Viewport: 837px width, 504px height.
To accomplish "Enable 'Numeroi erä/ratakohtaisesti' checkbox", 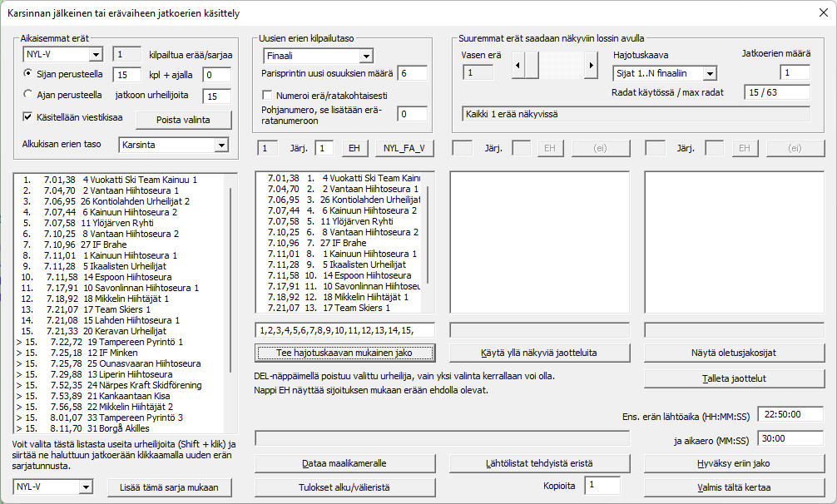I will click(x=268, y=96).
